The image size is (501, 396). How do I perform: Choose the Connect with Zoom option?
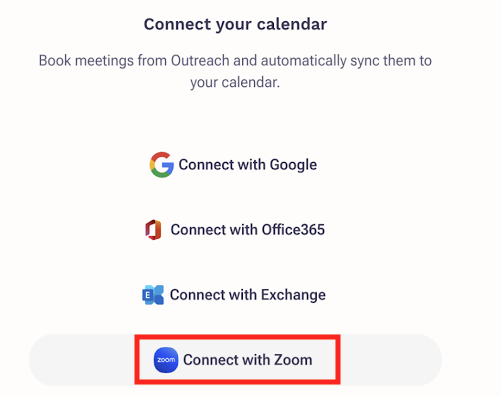point(233,360)
